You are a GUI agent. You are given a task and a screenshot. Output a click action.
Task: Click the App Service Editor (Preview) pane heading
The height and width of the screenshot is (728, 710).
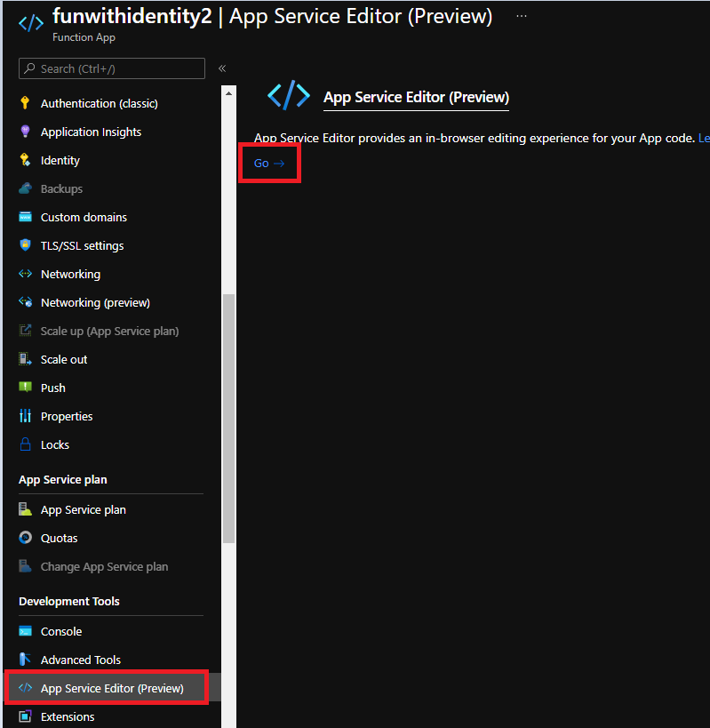[x=416, y=97]
